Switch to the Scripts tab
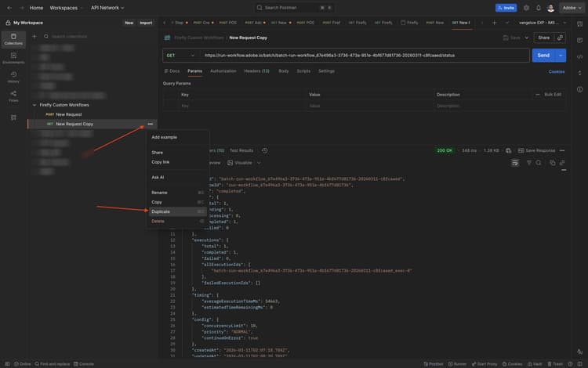Image resolution: width=588 pixels, height=368 pixels. point(303,71)
